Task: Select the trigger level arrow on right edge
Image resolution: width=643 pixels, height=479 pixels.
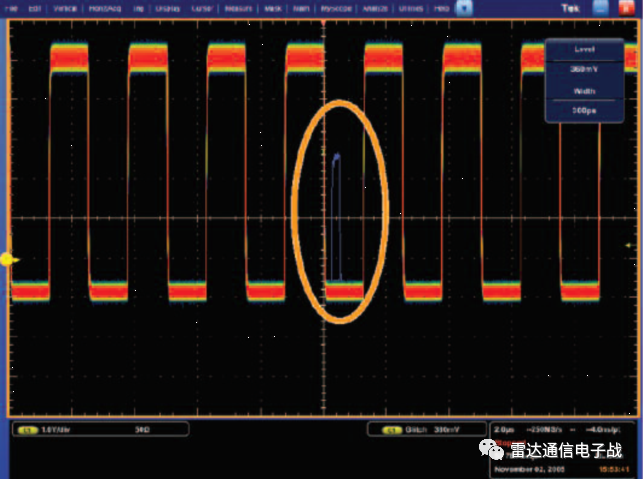Action: [x=628, y=245]
